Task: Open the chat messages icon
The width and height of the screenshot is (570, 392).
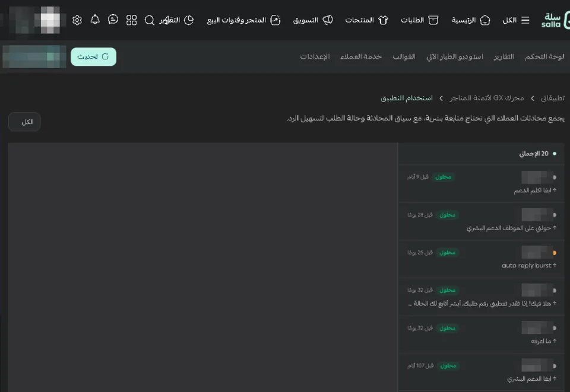Action: click(113, 20)
